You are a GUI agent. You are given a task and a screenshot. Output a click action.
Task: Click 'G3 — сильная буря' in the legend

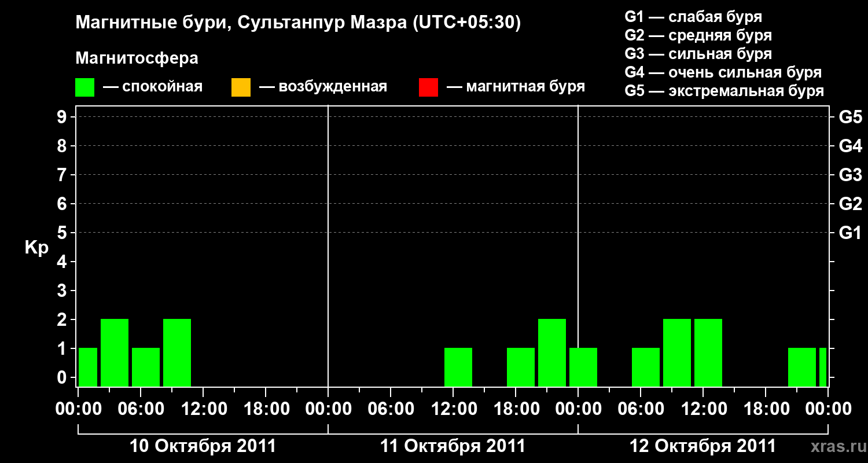tap(698, 54)
